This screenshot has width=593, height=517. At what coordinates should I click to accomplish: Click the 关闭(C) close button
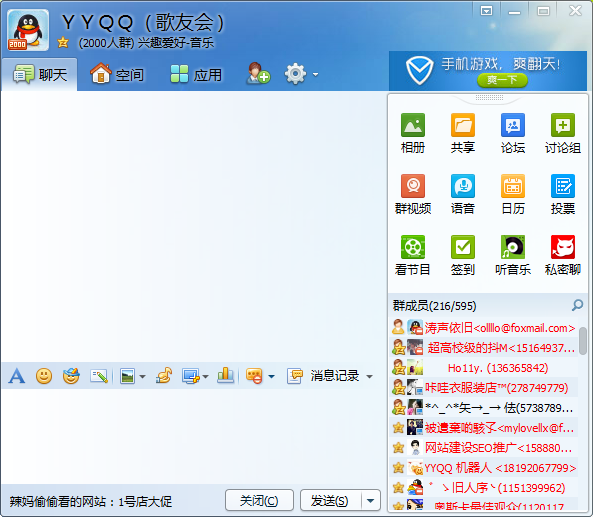pyautogui.click(x=259, y=500)
